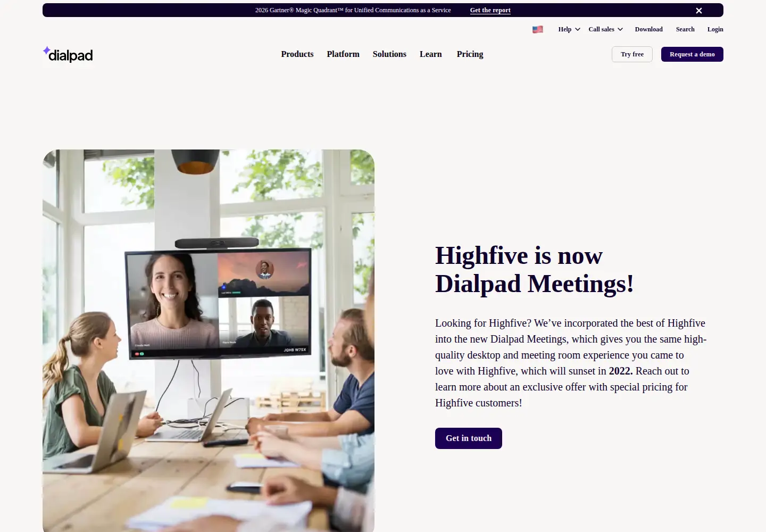Open the US flag language selector

coord(538,30)
